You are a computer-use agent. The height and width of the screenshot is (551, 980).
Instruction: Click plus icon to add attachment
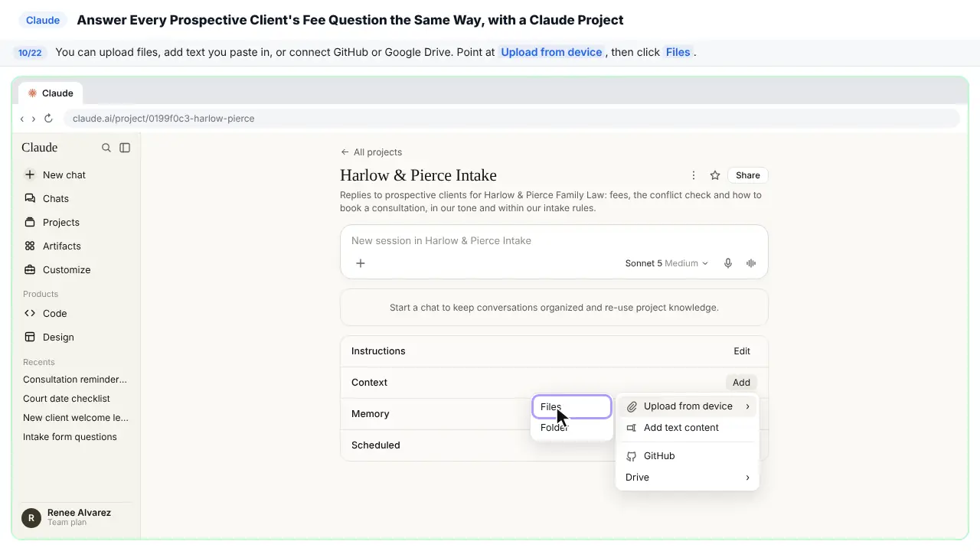[361, 263]
